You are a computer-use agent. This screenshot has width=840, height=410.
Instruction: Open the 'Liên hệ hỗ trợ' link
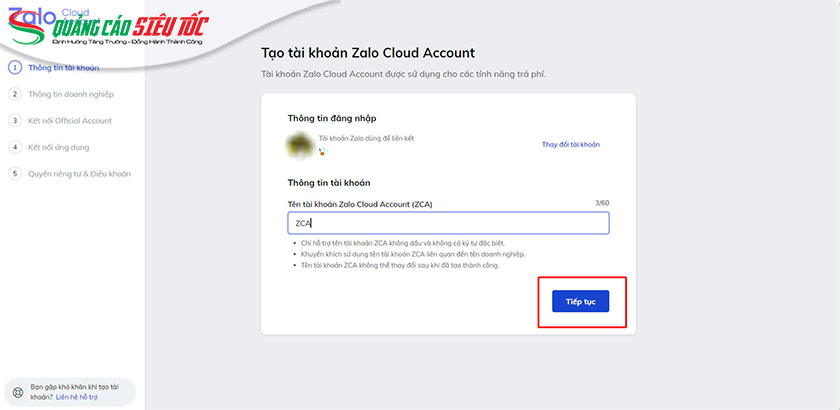click(x=77, y=397)
